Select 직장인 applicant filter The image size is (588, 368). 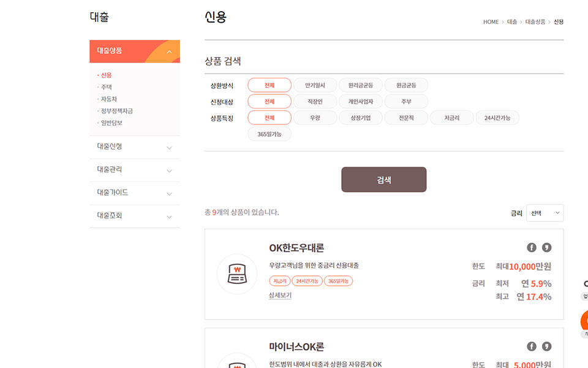(x=315, y=102)
